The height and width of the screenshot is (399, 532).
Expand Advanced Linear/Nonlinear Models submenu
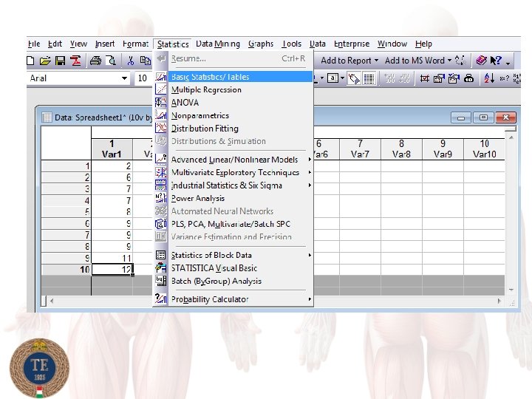click(310, 160)
